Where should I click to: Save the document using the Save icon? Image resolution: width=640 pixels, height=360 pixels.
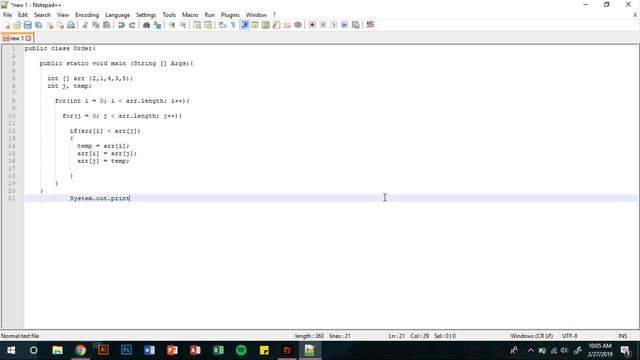pos(27,25)
